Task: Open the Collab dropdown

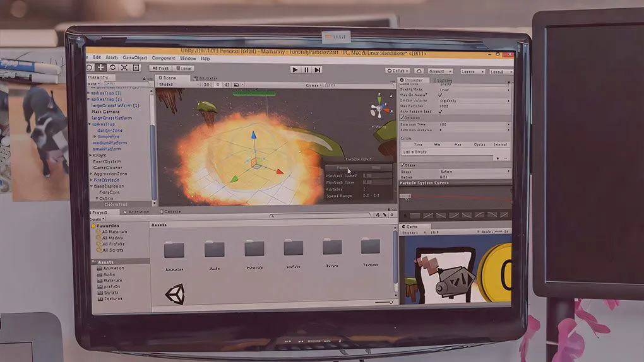Action: click(x=397, y=71)
